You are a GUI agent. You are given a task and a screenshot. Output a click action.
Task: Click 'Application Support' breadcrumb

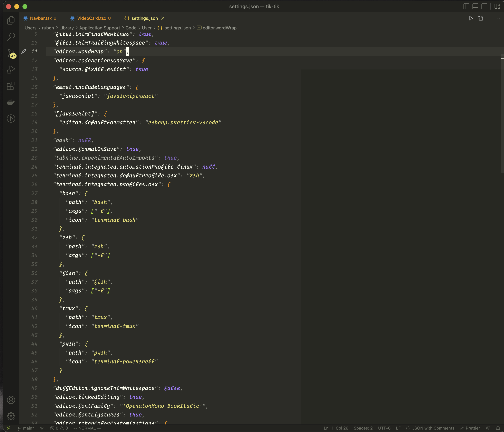[99, 28]
